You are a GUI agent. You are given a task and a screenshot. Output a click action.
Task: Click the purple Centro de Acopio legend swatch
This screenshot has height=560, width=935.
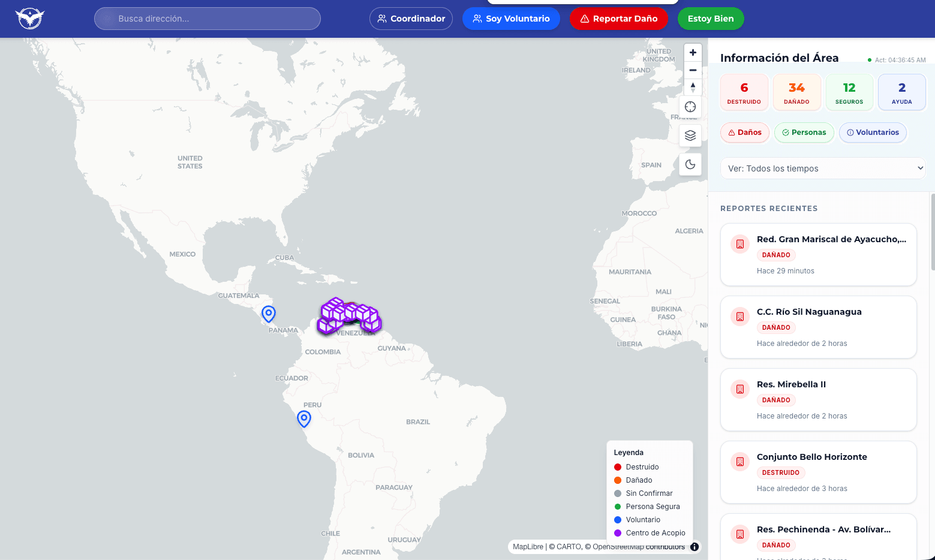pos(618,533)
